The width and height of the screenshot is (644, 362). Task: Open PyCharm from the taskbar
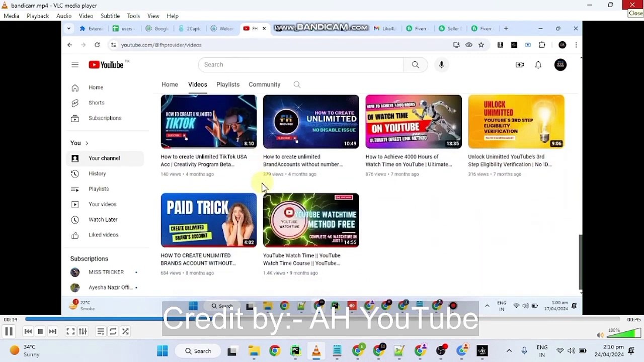(x=295, y=351)
